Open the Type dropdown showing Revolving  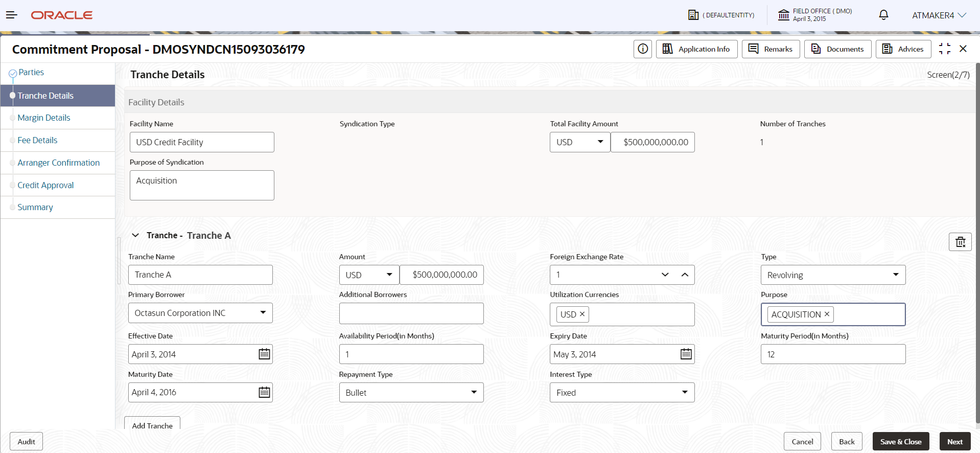point(833,275)
